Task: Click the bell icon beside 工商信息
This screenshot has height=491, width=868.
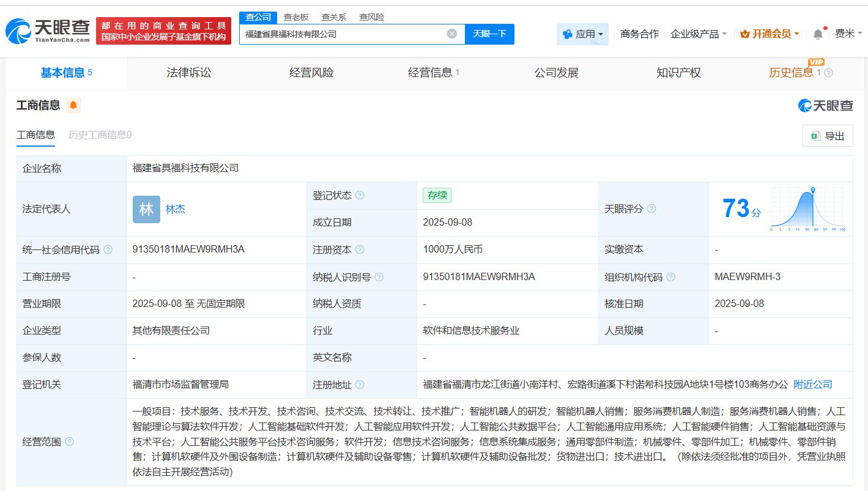Action: click(73, 105)
